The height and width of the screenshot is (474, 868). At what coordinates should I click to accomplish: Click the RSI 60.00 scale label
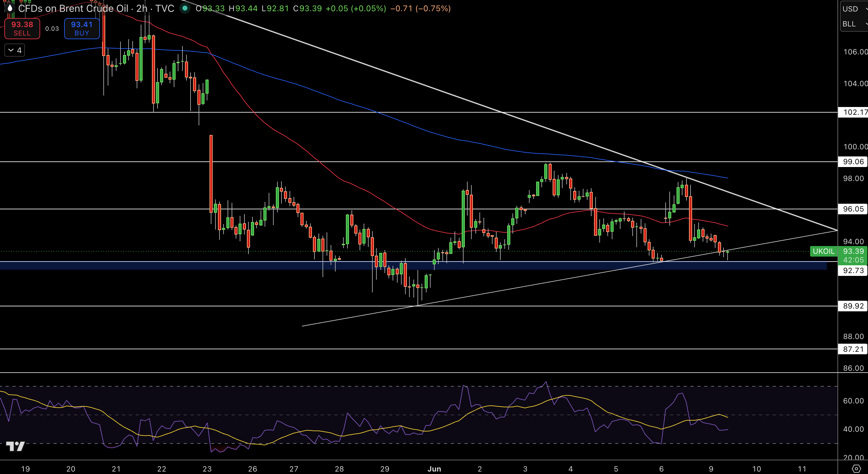point(853,401)
